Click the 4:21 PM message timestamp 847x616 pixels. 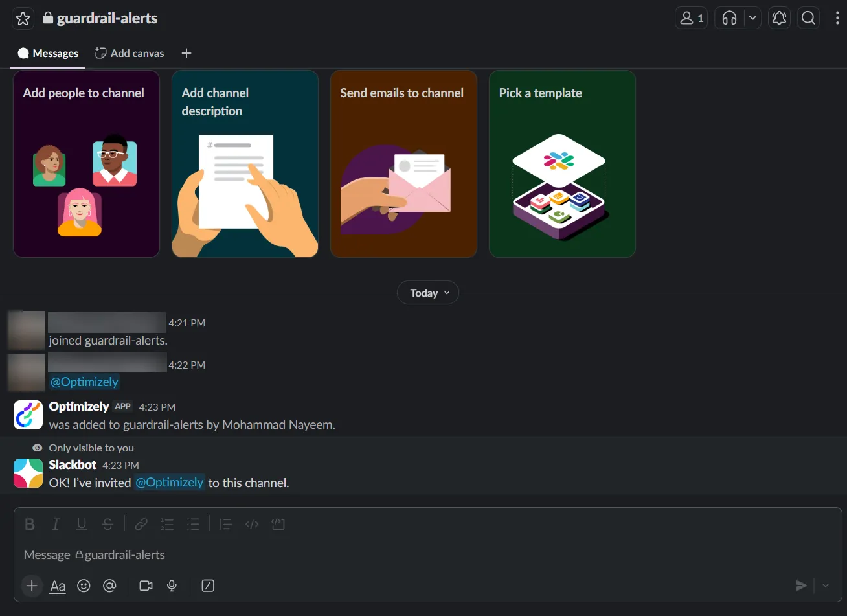coord(187,323)
